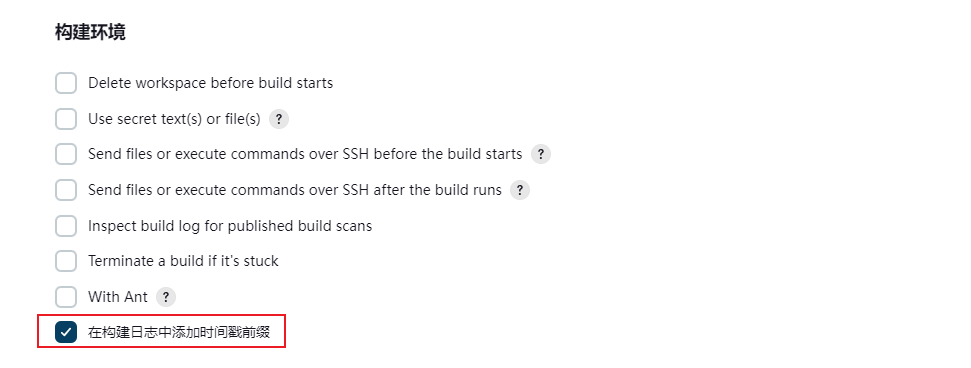This screenshot has width=971, height=368.
Task: Check the SSH after the build runs box
Action: point(66,190)
